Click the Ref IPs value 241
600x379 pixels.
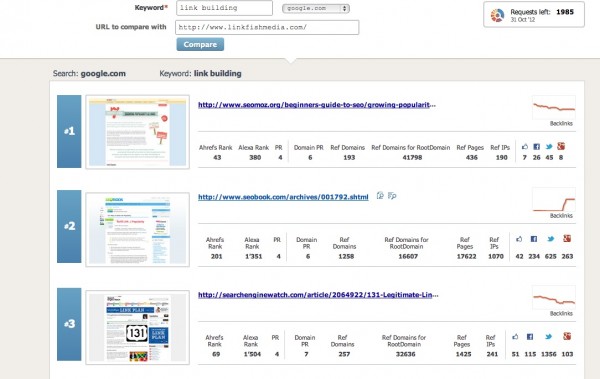[x=492, y=354]
